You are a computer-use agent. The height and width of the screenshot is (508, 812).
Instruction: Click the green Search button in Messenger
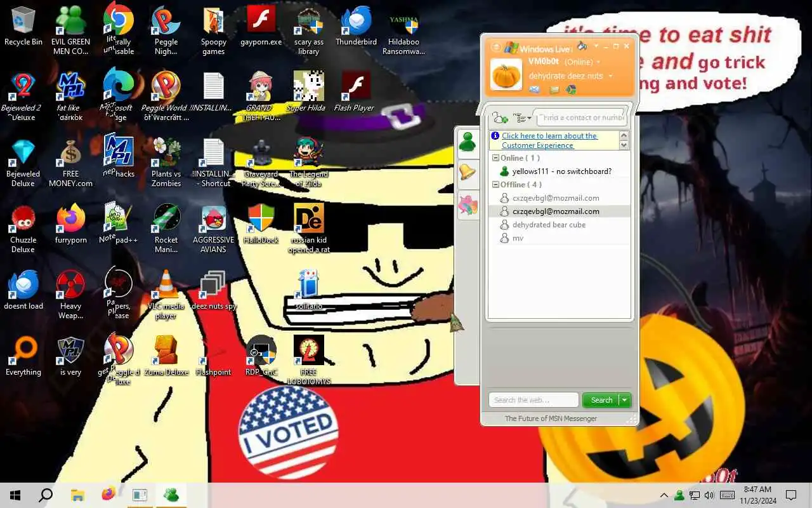[x=601, y=400]
